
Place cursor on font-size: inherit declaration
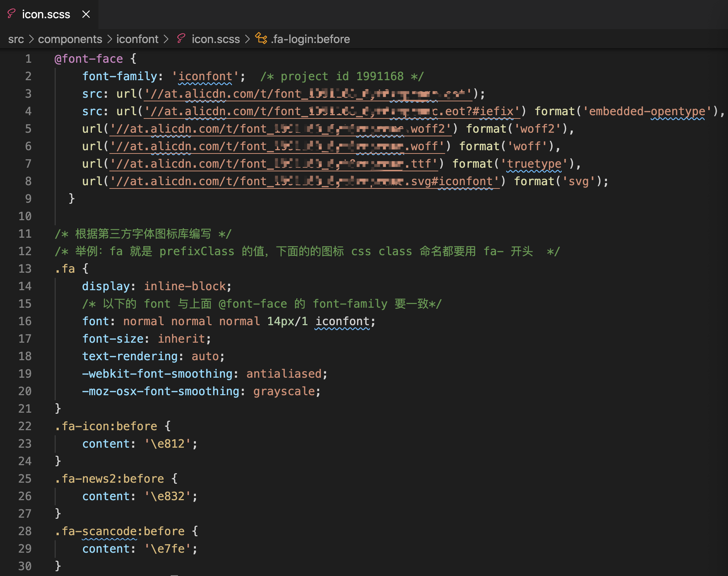(x=146, y=339)
